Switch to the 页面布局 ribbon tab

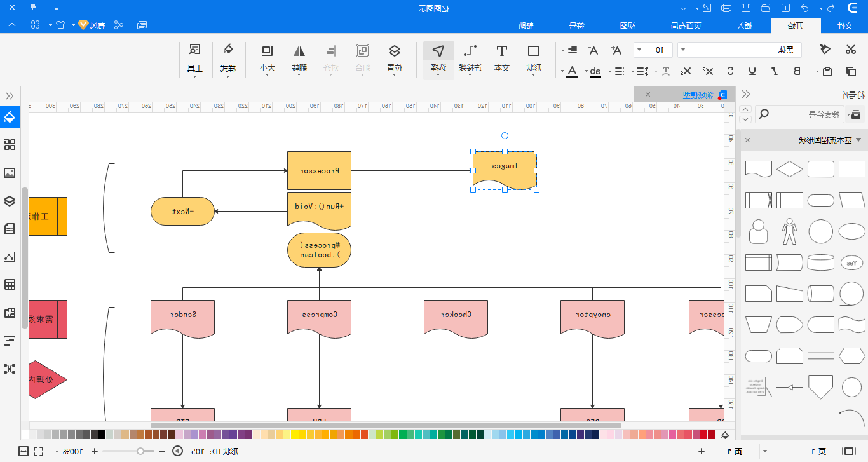tap(686, 25)
